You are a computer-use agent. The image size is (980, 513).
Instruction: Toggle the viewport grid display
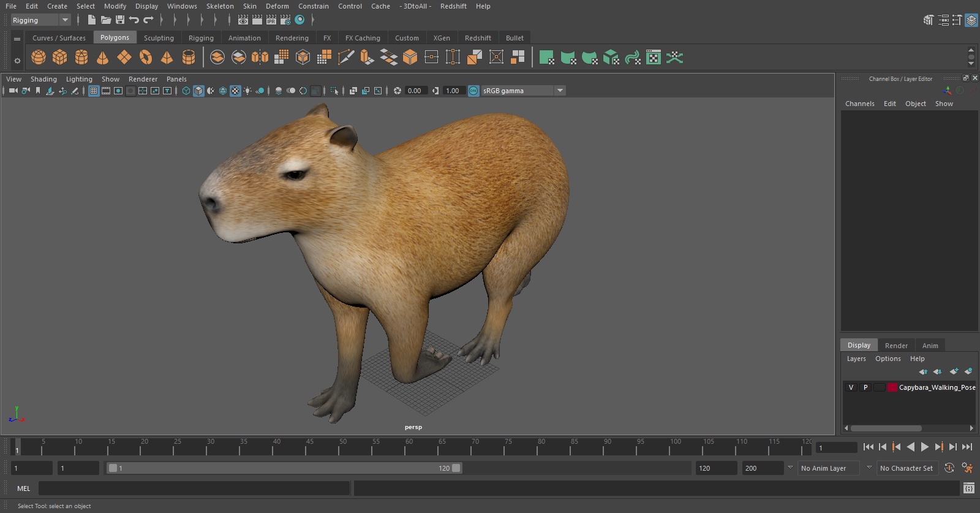tap(94, 91)
